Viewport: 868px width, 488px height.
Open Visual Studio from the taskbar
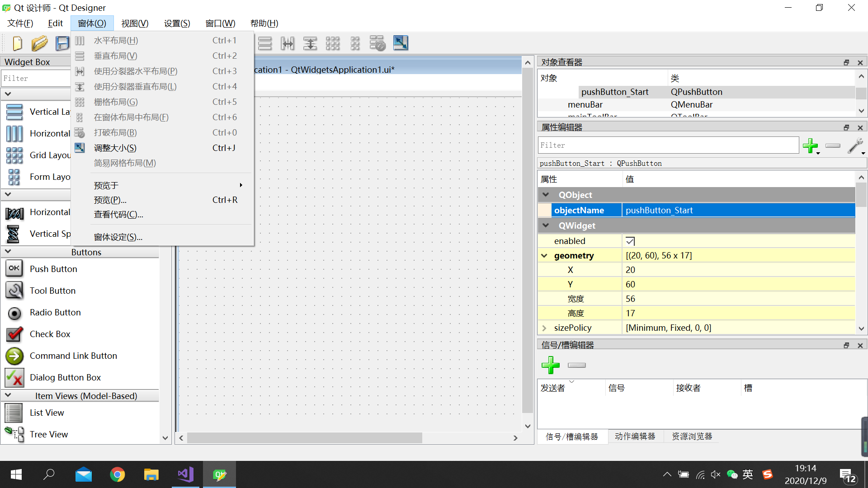click(x=185, y=474)
